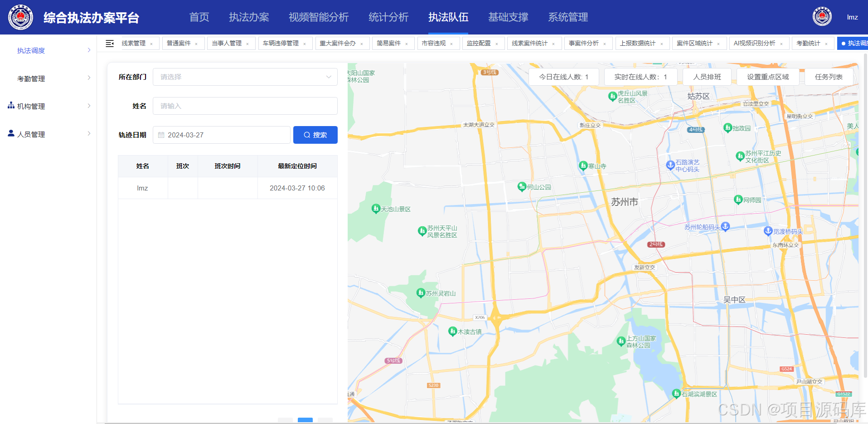Click 拙政园 map marker

(727, 128)
